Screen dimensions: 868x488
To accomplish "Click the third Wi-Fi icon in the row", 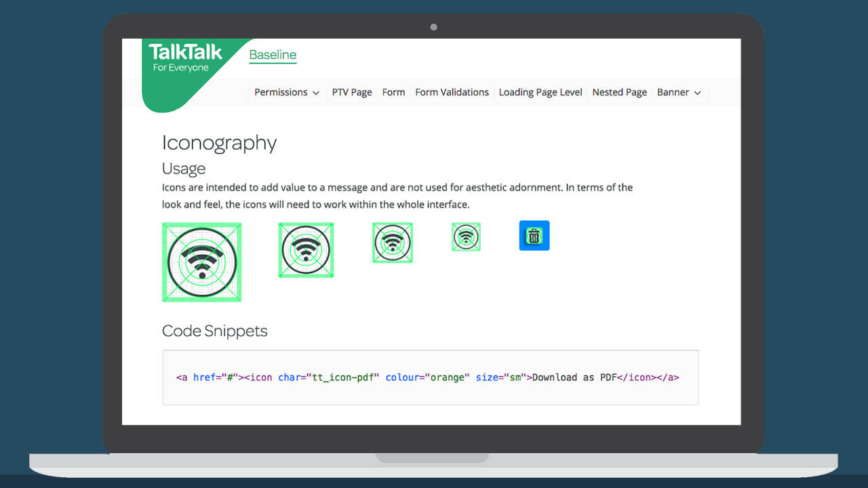I will point(392,243).
